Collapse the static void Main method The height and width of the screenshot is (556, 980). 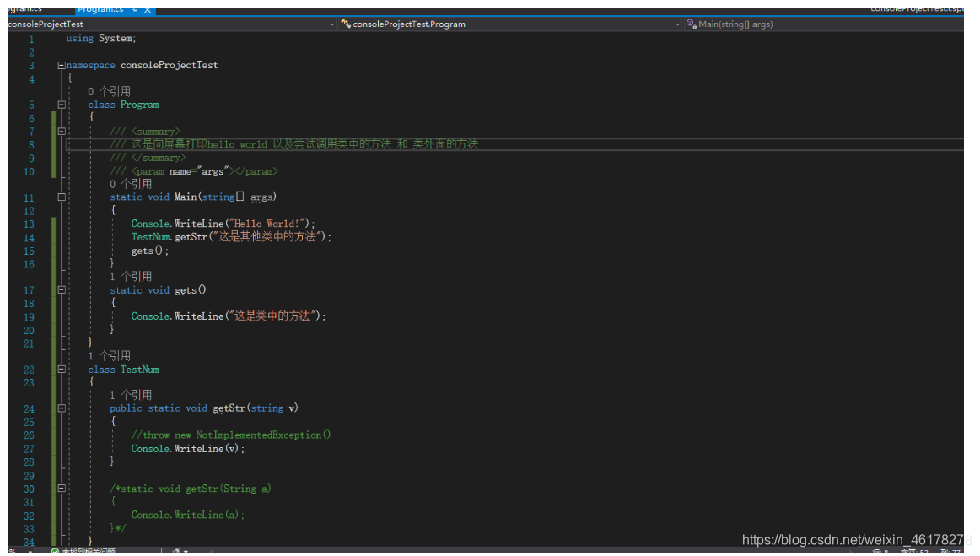pos(62,197)
